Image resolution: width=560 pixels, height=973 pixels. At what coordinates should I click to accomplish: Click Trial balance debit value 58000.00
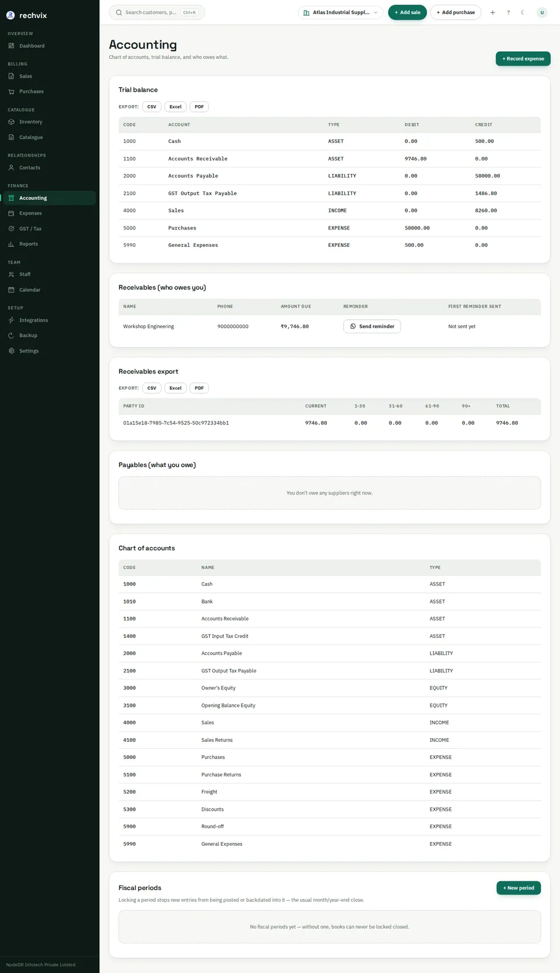click(417, 228)
